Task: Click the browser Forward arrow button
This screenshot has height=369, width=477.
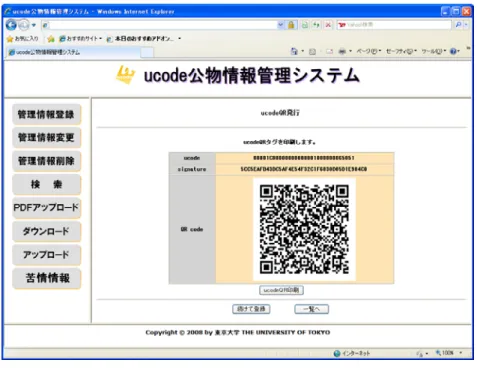Action: (24, 25)
